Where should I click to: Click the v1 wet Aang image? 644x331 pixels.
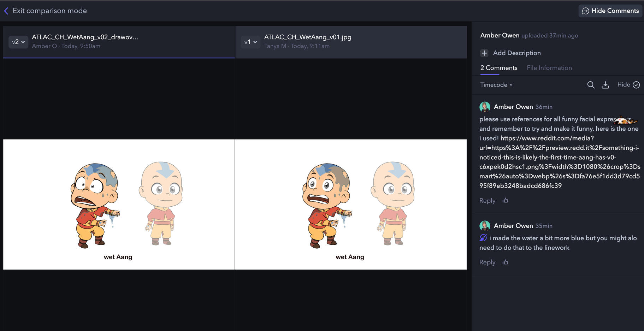350,204
